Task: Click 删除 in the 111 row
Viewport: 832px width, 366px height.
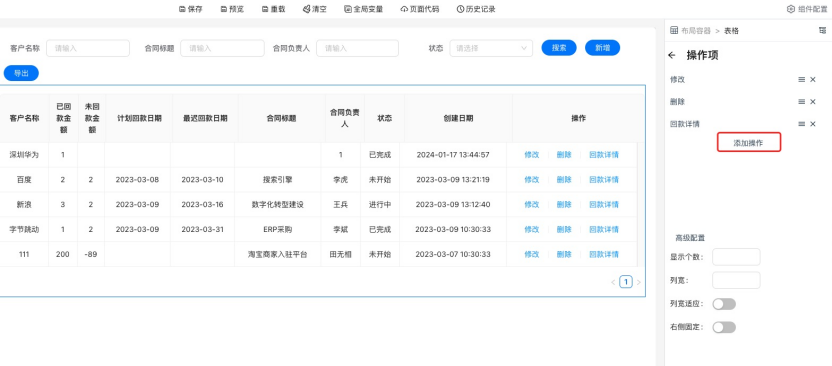Action: 564,255
